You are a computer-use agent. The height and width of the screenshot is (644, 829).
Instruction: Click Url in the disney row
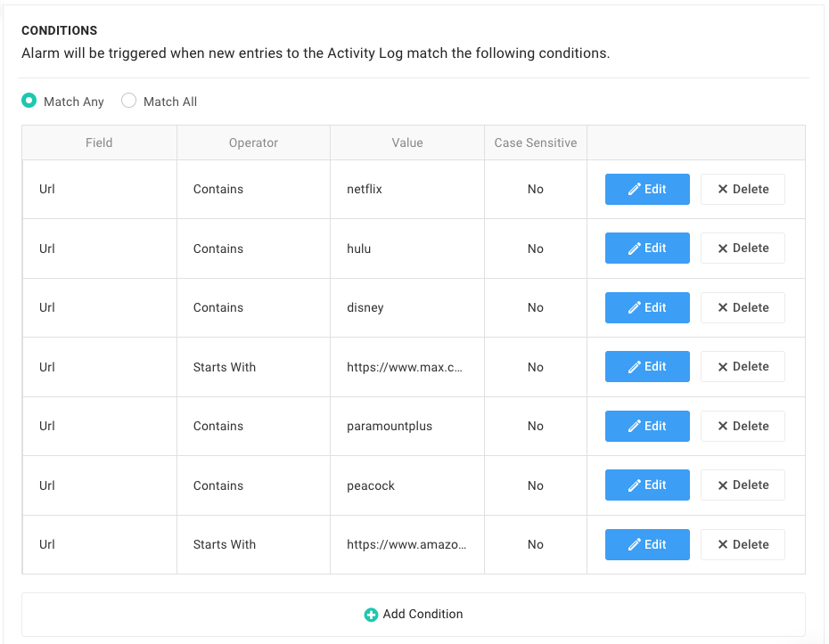click(47, 307)
